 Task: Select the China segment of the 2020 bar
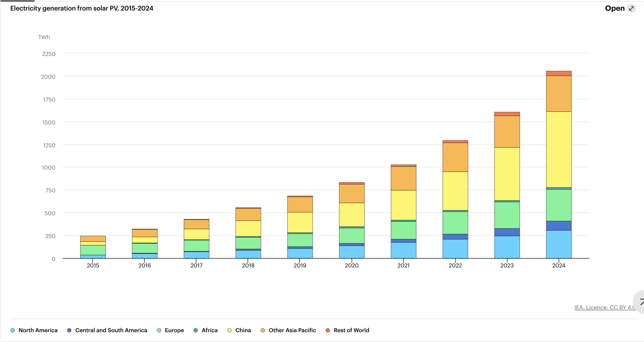click(x=352, y=215)
